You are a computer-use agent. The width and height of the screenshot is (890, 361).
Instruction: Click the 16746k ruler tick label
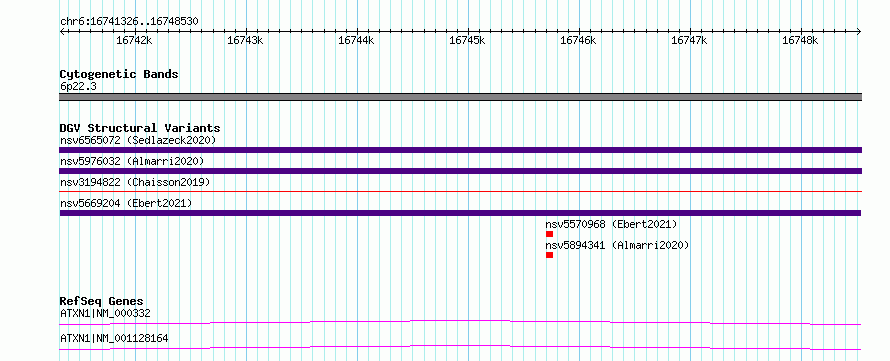(578, 40)
